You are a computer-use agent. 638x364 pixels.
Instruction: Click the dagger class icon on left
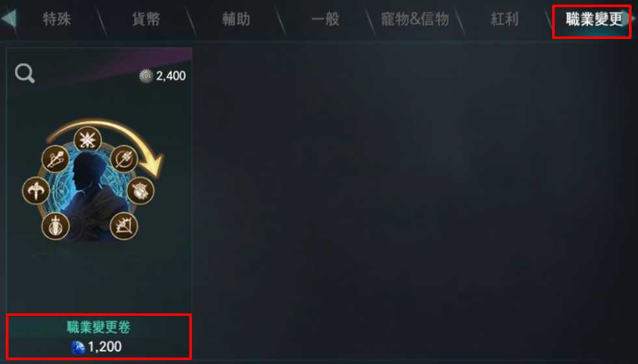(36, 190)
